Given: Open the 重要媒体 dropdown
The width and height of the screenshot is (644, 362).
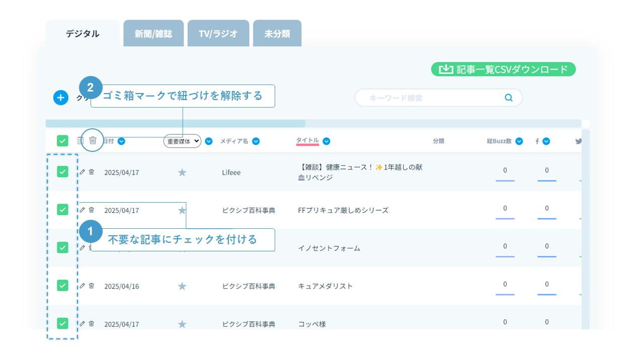Looking at the screenshot, I should coord(182,141).
